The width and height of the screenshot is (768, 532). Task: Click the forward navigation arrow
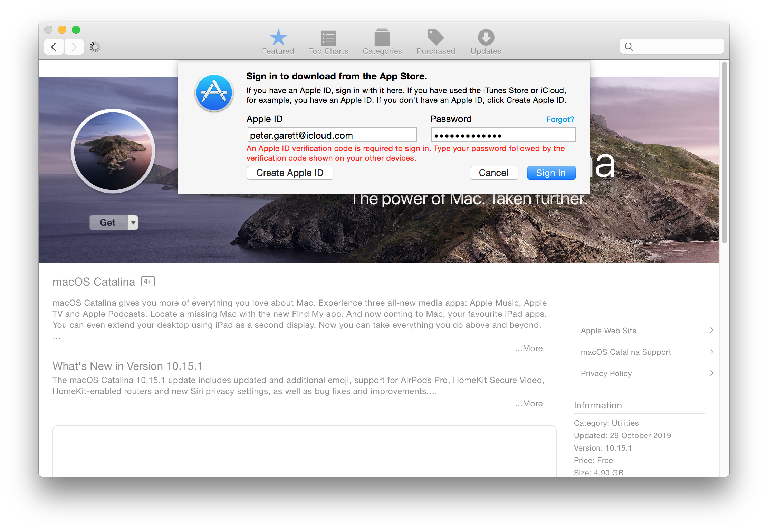point(74,47)
